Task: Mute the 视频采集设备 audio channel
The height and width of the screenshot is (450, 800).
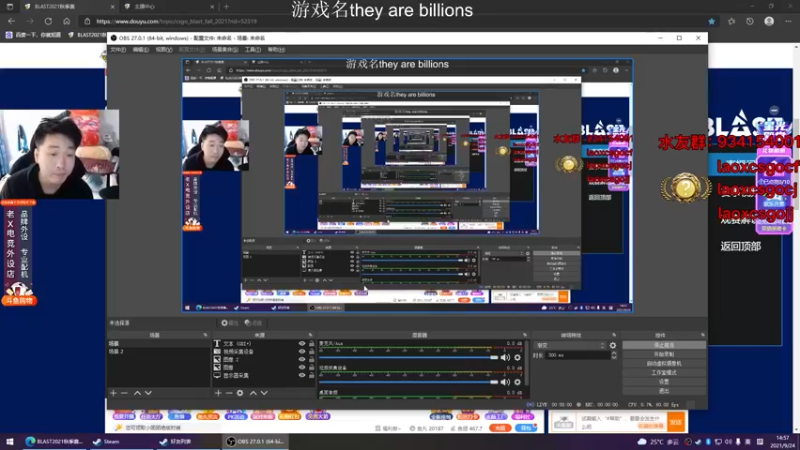Action: tap(505, 382)
